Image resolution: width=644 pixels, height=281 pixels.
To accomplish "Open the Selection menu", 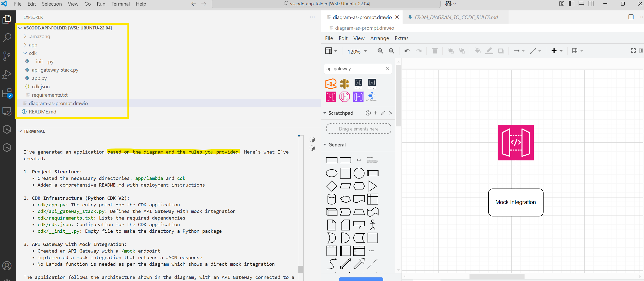I will coord(52,4).
